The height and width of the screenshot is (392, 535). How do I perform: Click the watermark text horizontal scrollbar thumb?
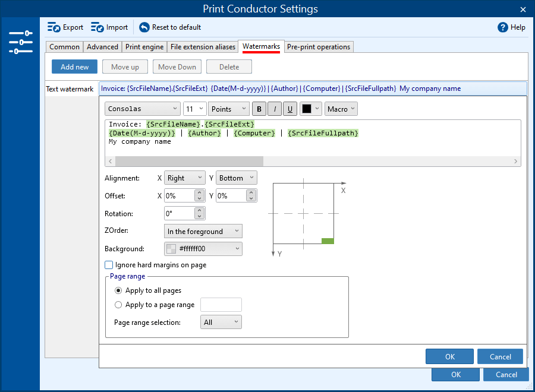click(x=189, y=161)
